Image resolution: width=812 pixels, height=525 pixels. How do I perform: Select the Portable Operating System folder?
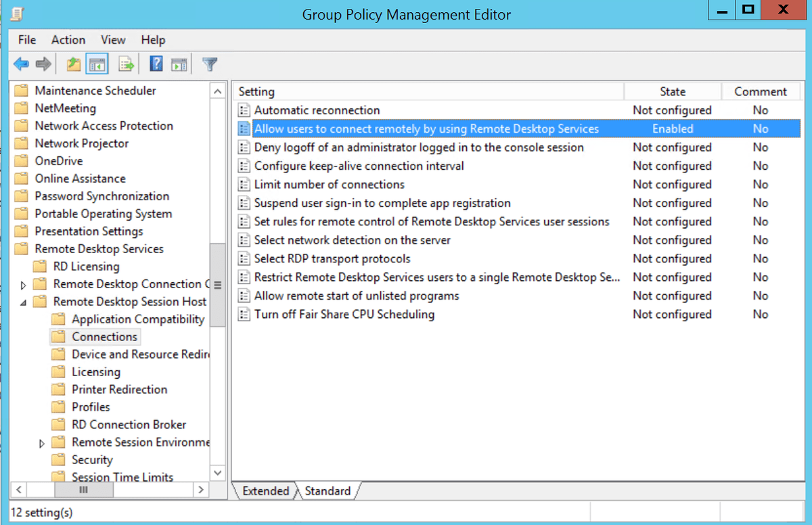click(x=103, y=214)
